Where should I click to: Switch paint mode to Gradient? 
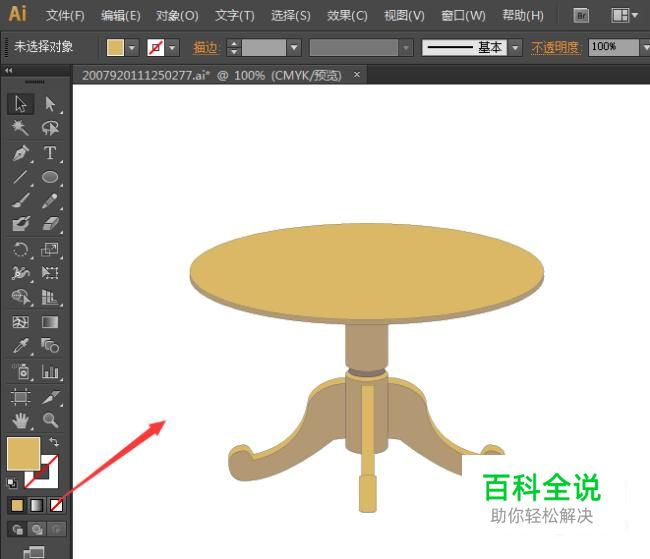(37, 505)
